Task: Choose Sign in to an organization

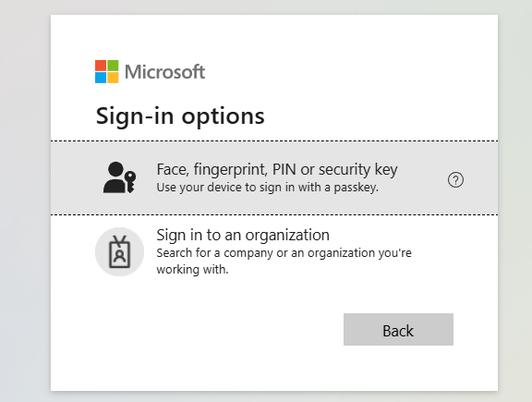Action: click(x=243, y=235)
